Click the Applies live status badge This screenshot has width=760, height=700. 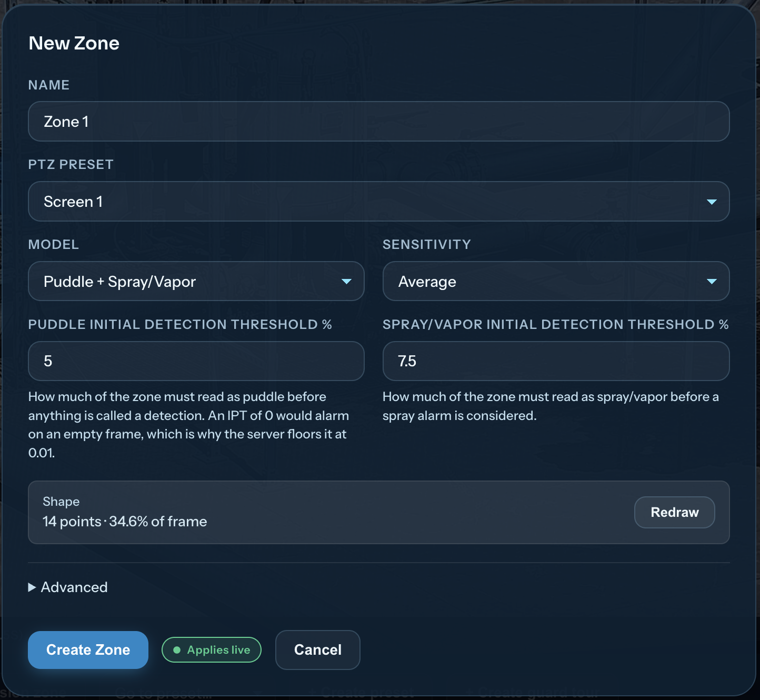(212, 650)
